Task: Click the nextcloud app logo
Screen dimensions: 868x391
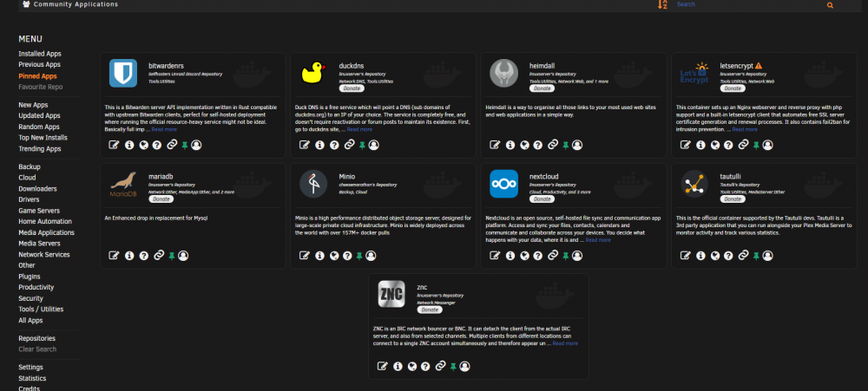Action: click(503, 184)
